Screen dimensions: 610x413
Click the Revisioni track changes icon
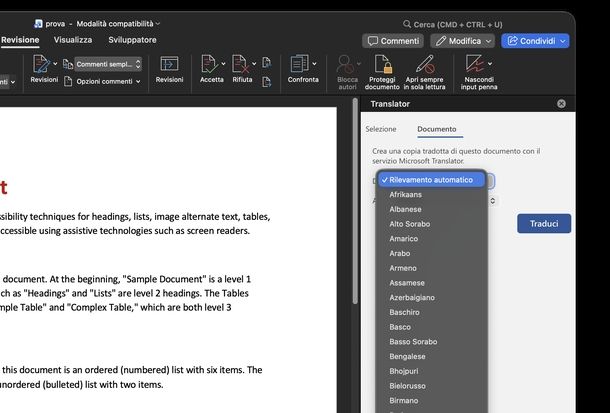click(41, 64)
